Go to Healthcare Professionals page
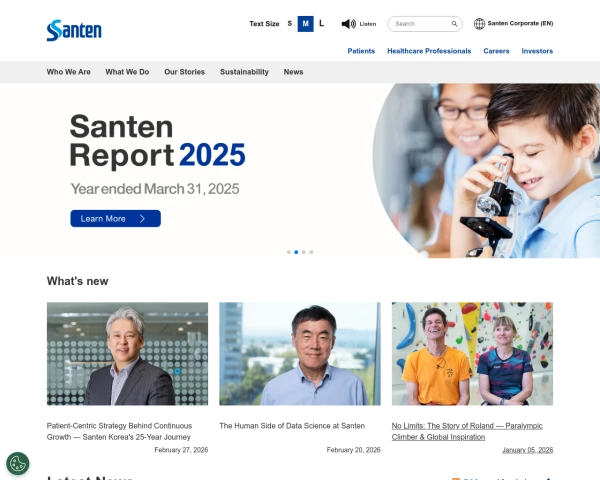Screen dimensions: 600x480 point(429,51)
